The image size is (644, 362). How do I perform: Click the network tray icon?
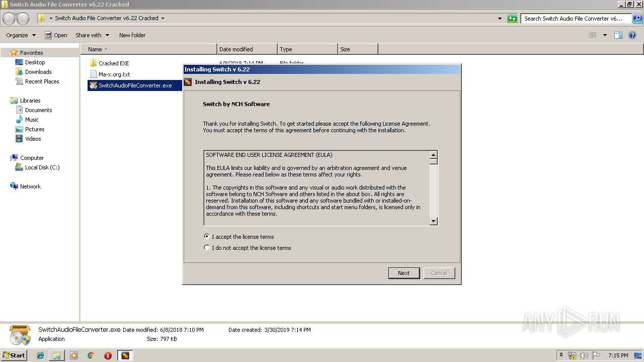[x=572, y=355]
